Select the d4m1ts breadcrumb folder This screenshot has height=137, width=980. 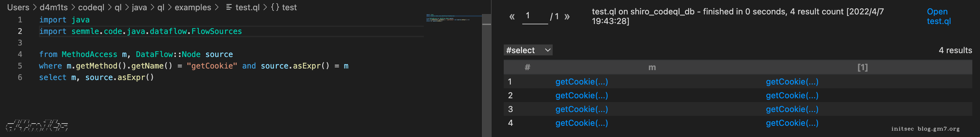point(54,7)
